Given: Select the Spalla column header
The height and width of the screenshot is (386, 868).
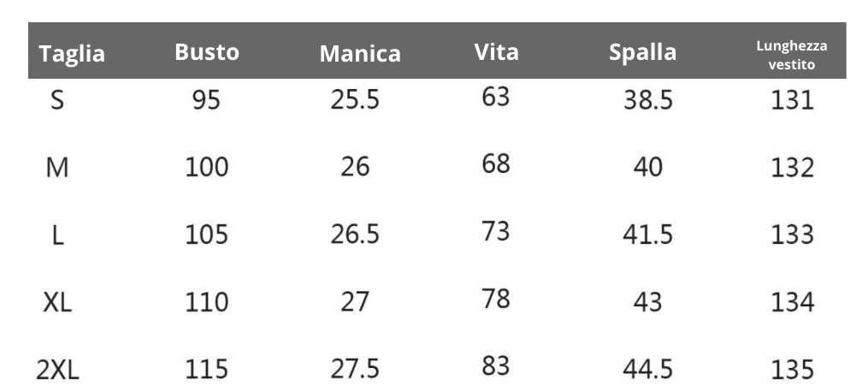Looking at the screenshot, I should [642, 52].
